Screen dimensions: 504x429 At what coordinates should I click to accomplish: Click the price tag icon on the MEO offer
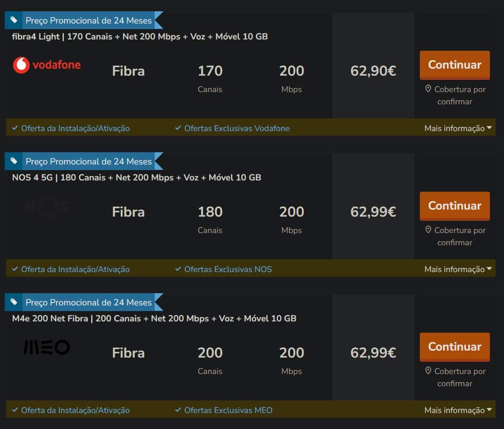point(14,302)
